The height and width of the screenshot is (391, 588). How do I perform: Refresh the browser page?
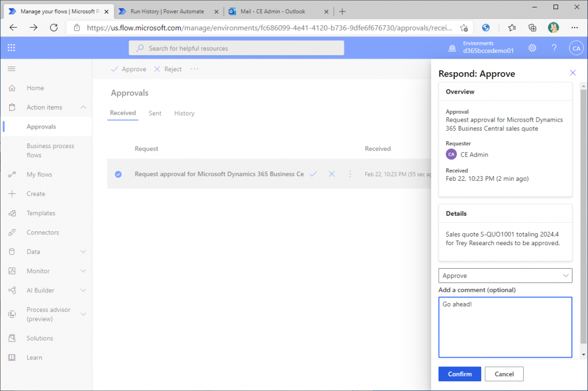(x=53, y=28)
